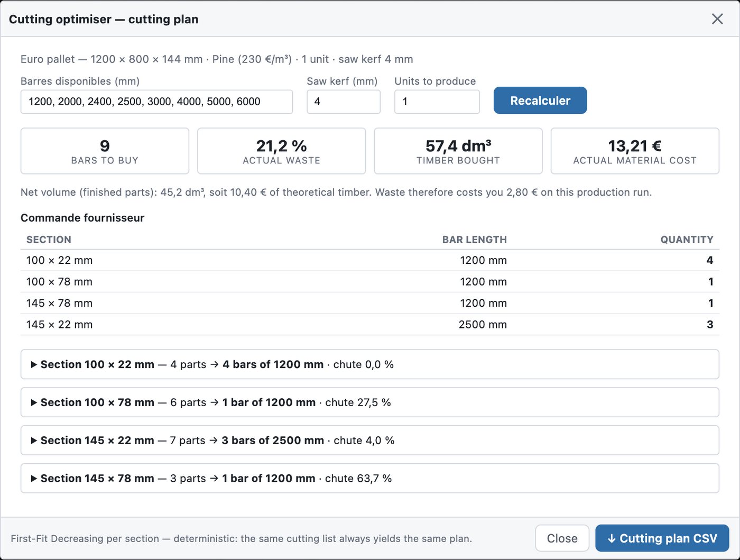Select the 145 × 78 mm table row cell
This screenshot has width=740, height=560.
point(59,303)
